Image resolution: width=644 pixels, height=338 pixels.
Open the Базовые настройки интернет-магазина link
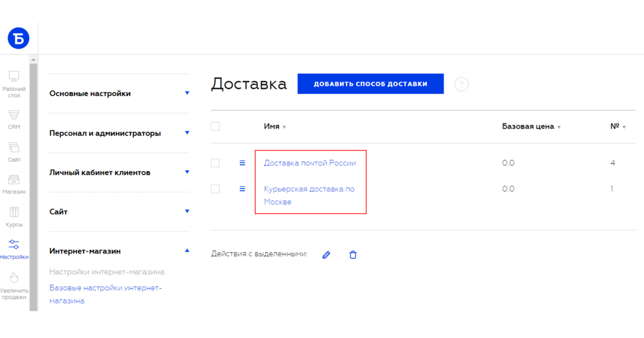(x=105, y=294)
